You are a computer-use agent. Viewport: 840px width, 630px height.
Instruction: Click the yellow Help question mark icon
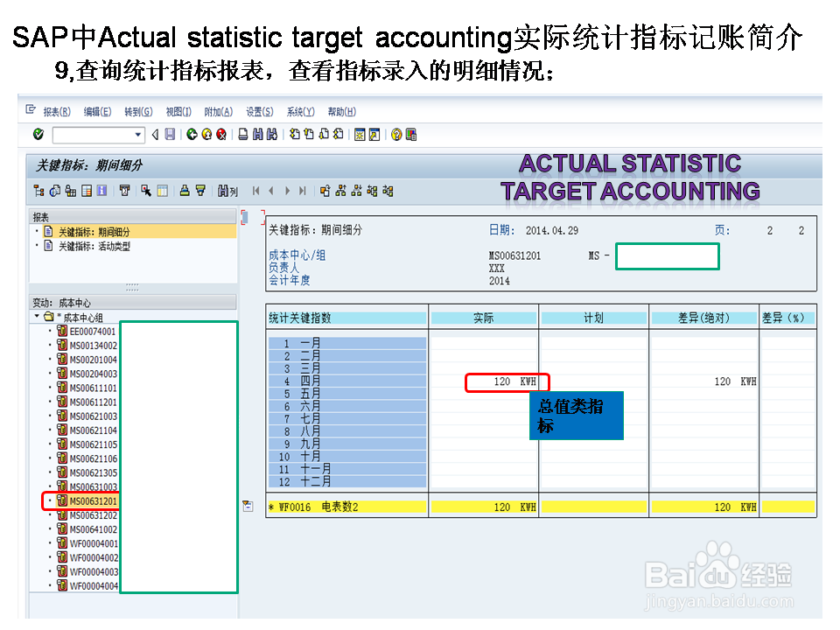pos(396,135)
